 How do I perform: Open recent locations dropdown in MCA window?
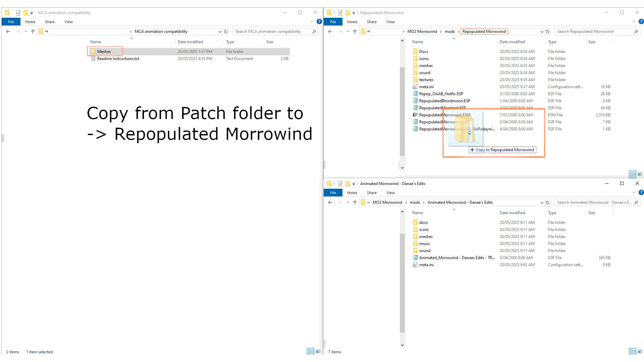(26, 32)
